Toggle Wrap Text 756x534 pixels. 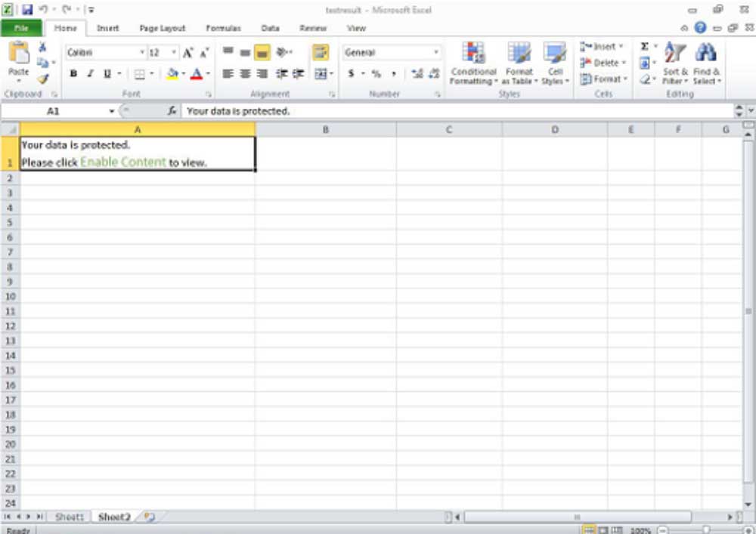pyautogui.click(x=321, y=52)
